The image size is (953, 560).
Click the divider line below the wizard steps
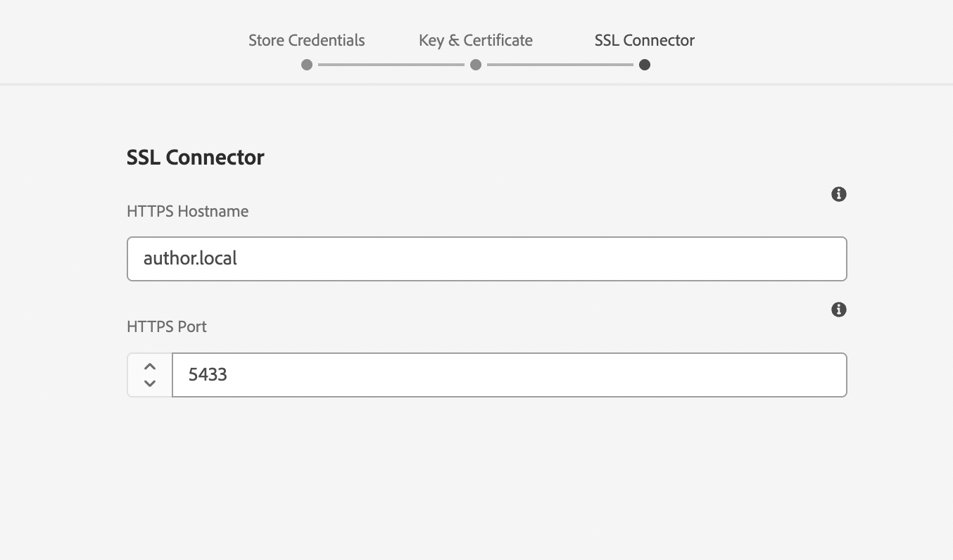(x=477, y=84)
